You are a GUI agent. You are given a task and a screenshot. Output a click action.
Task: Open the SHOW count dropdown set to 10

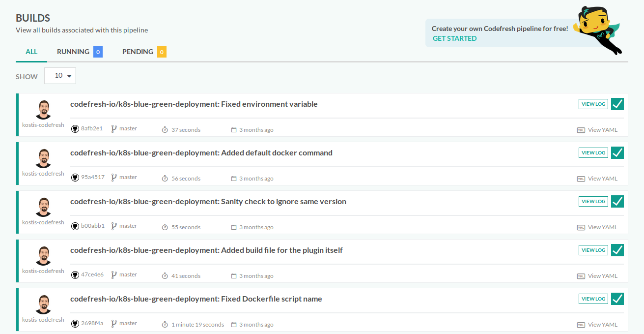60,76
